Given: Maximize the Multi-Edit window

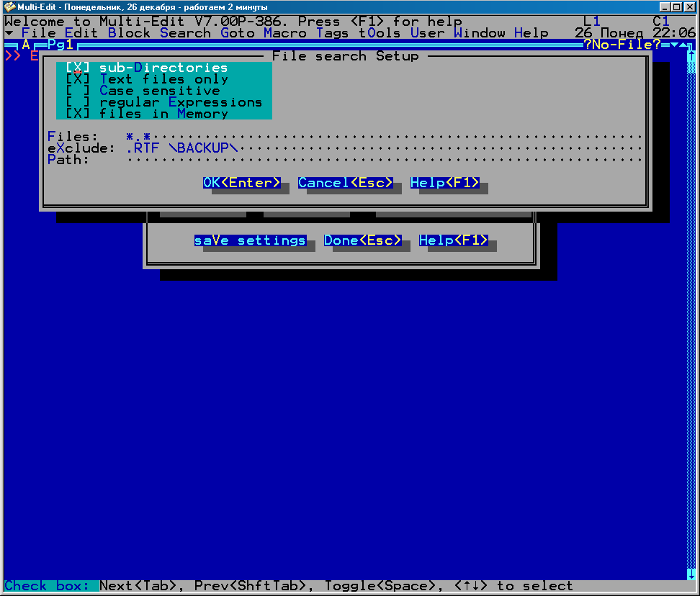Looking at the screenshot, I should (677, 7).
